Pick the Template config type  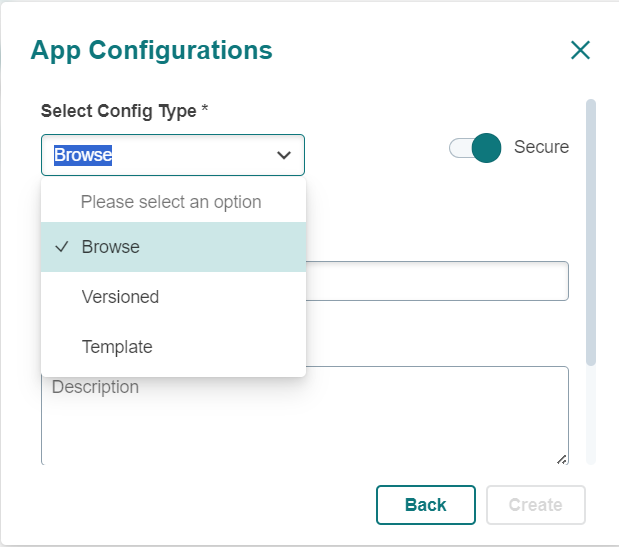point(117,347)
